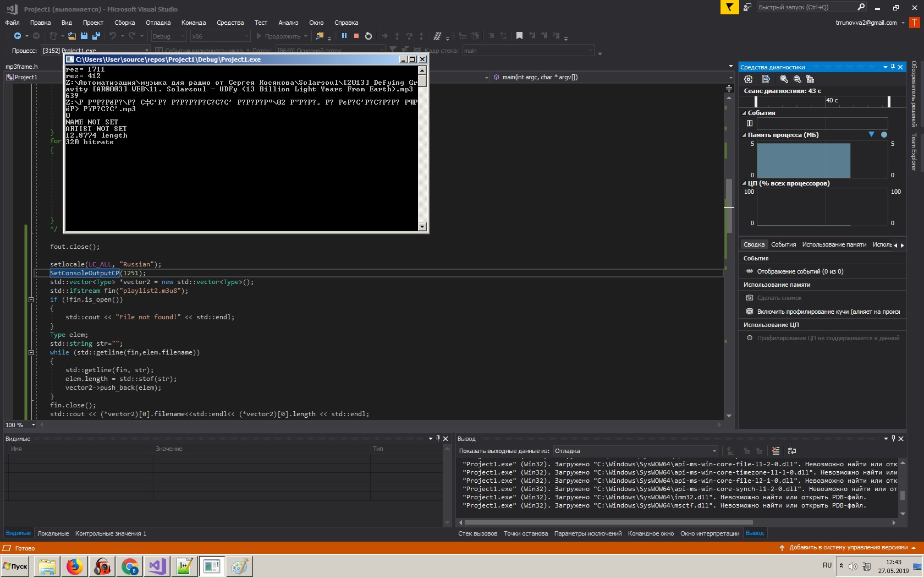924x578 pixels.
Task: Zoom in on the diagnostics timeline
Action: coord(784,79)
